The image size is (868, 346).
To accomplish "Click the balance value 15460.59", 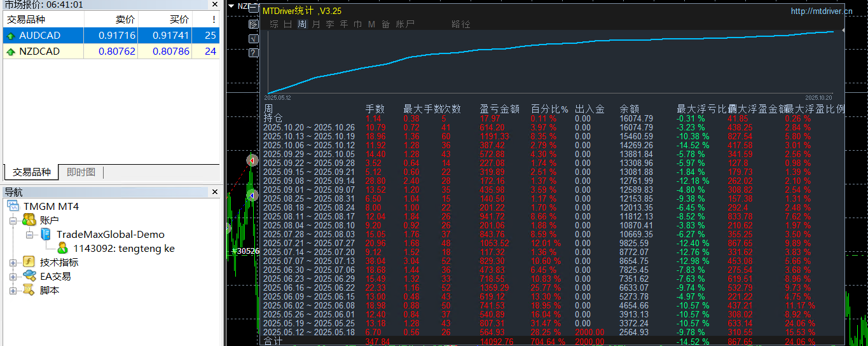I will click(637, 136).
